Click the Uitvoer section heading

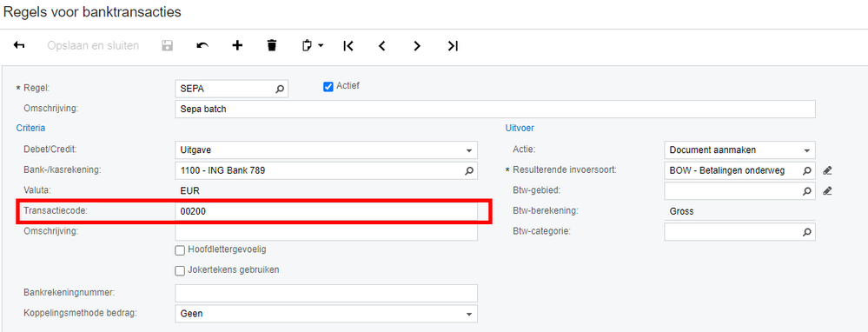click(x=520, y=129)
